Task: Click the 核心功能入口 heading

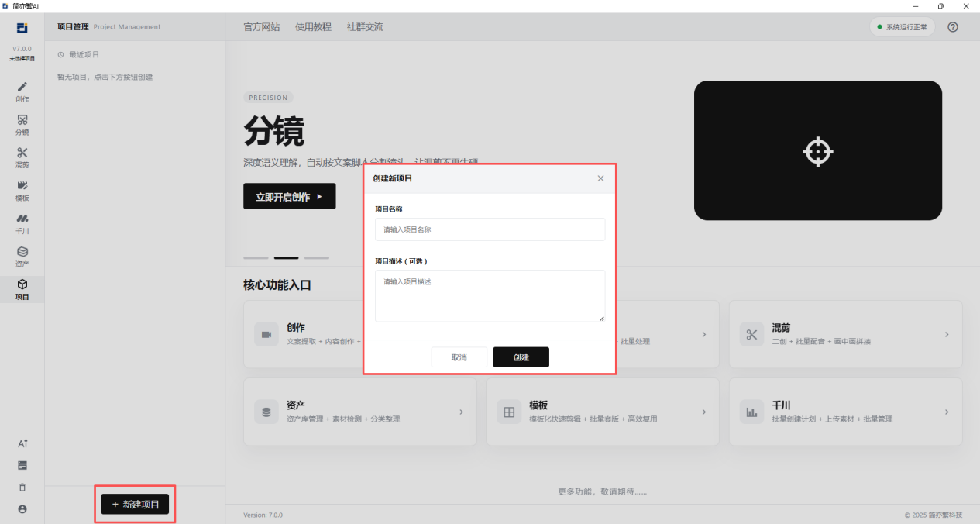Action: pos(277,285)
